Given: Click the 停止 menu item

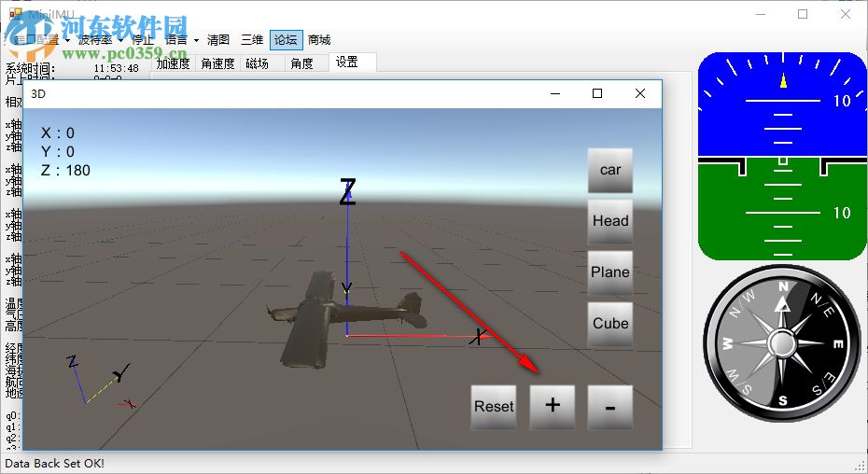Looking at the screenshot, I should [x=143, y=40].
